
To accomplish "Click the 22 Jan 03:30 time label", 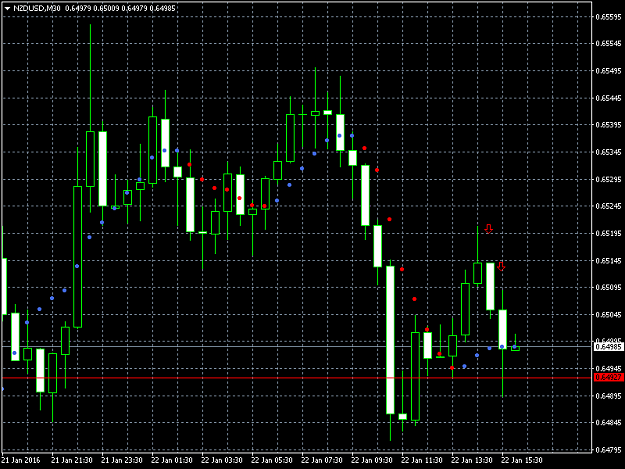I will [x=222, y=460].
